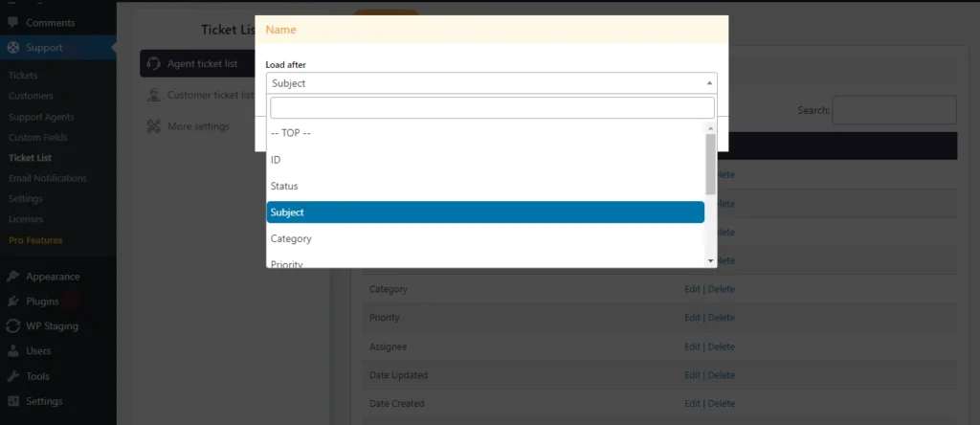The width and height of the screenshot is (980, 425).
Task: Click the Support lifebuoy icon in the sidebar
Action: (x=12, y=48)
